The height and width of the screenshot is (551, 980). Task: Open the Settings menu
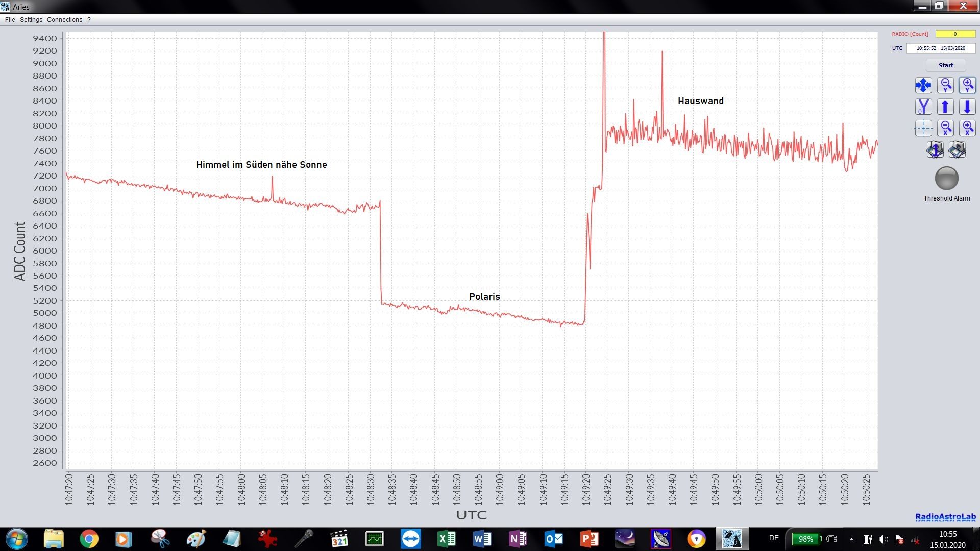(x=31, y=20)
